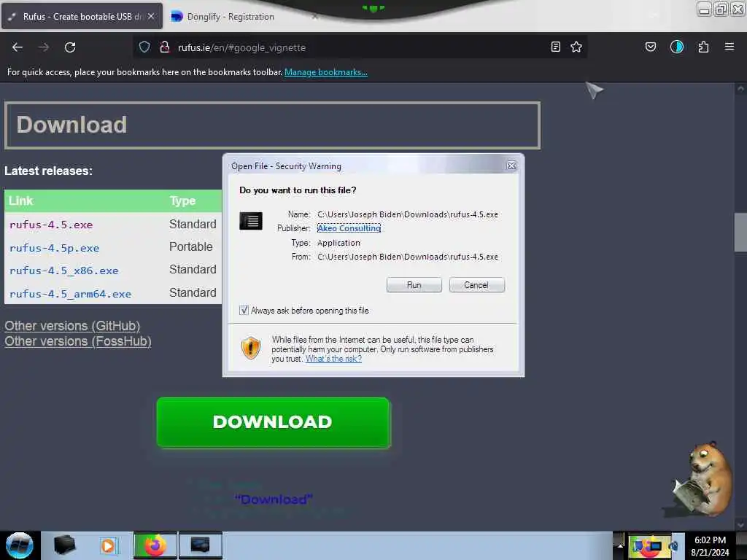Click the file icon in the security dialog
Screen dimensions: 747x560
tap(251, 221)
